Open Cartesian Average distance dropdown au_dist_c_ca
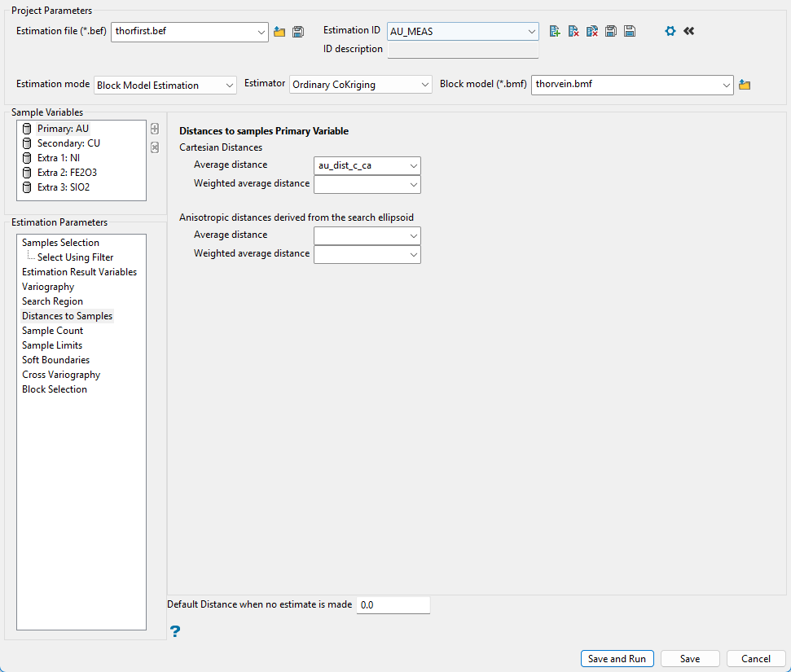The height and width of the screenshot is (672, 791). click(367, 165)
